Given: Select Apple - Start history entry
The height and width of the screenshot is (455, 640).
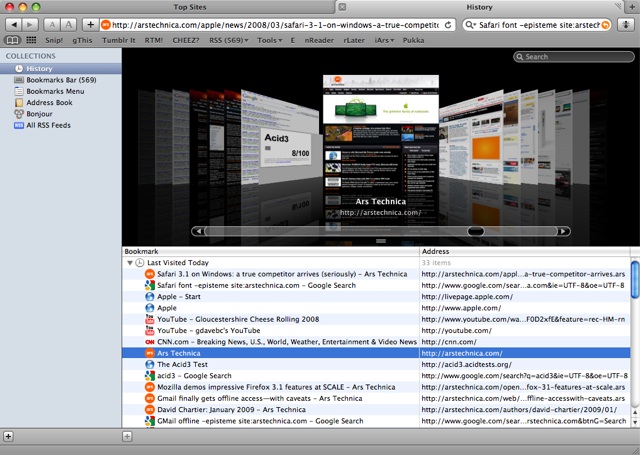Looking at the screenshot, I should click(376, 297).
